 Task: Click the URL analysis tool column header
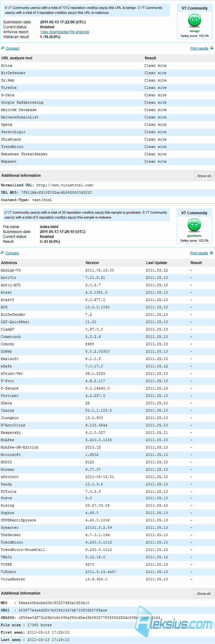[x=17, y=58]
